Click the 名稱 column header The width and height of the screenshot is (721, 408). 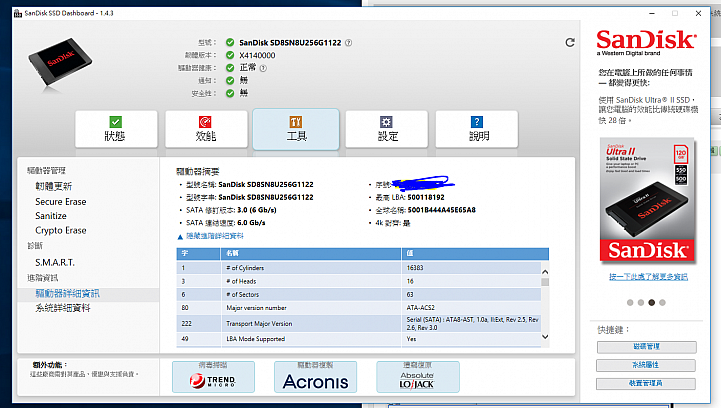click(311, 253)
